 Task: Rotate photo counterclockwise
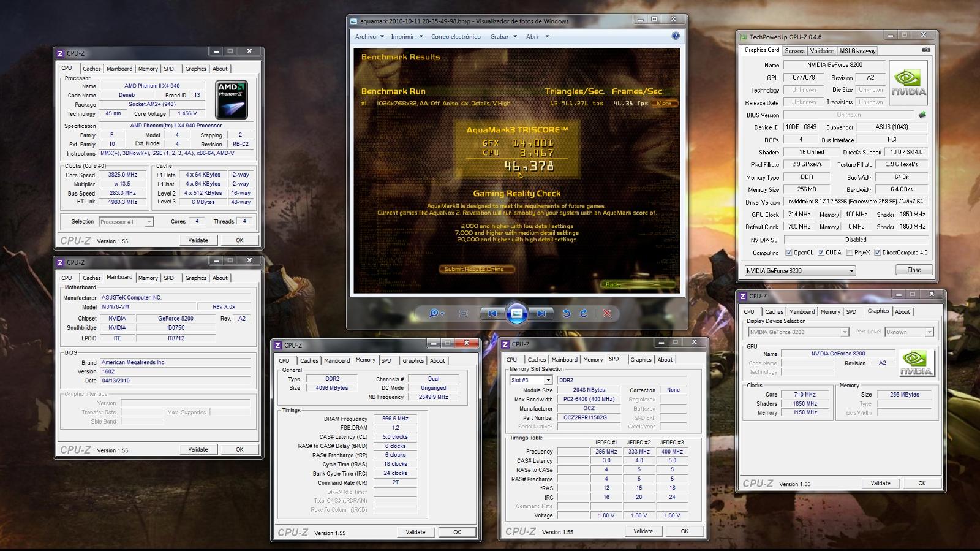tap(567, 313)
